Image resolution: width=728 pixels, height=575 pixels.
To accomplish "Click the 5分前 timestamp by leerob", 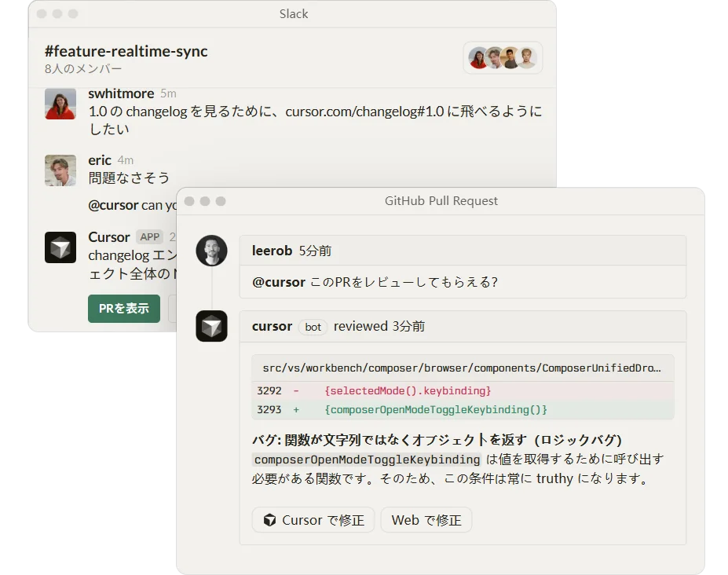I will click(315, 251).
